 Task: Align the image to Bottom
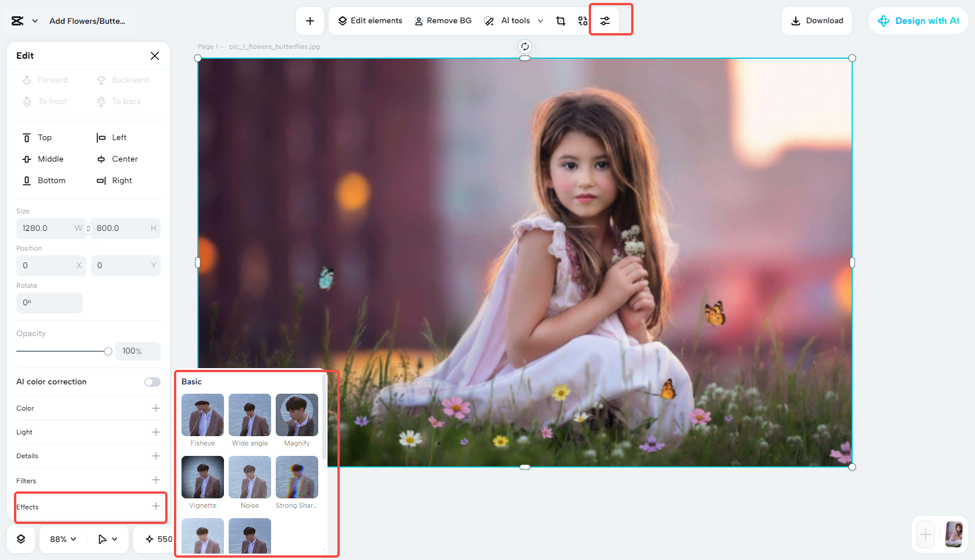pyautogui.click(x=51, y=180)
